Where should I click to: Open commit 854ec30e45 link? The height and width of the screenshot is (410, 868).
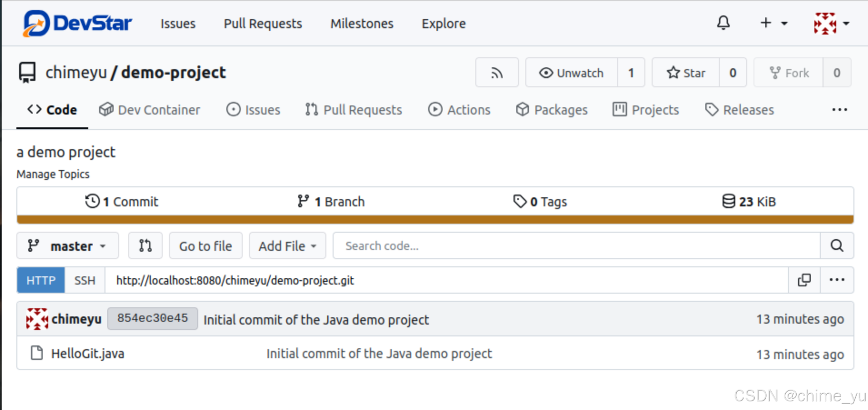pyautogui.click(x=153, y=318)
